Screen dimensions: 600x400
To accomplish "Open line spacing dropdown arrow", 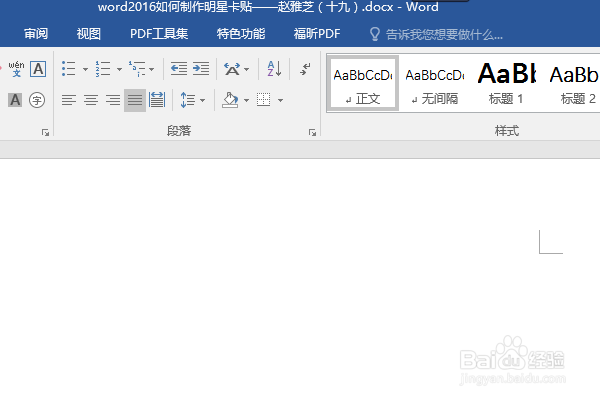I will [x=202, y=100].
